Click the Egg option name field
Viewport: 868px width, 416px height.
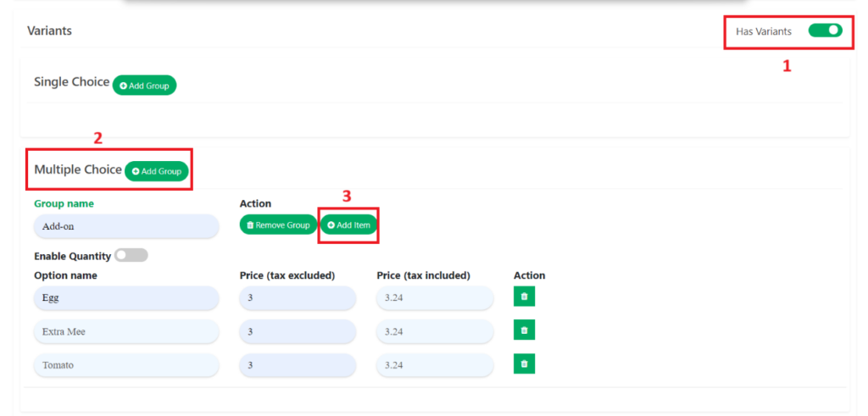pos(126,298)
